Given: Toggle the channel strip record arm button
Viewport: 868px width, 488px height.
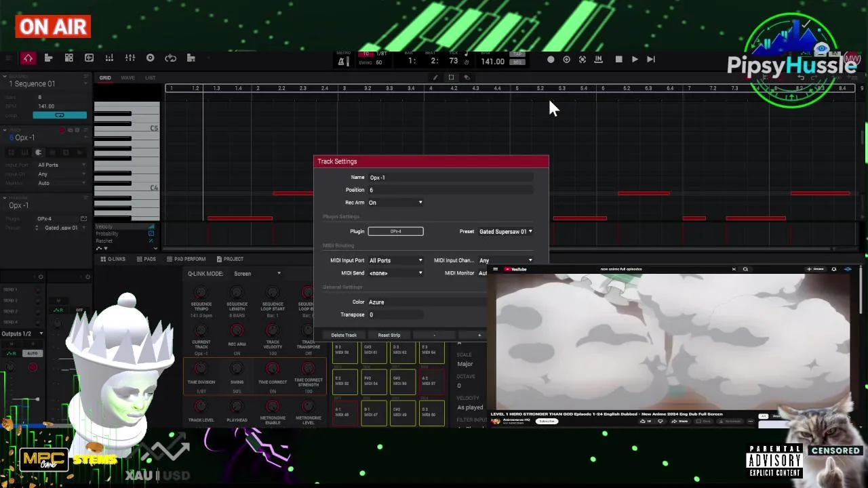Looking at the screenshot, I should tap(33, 367).
